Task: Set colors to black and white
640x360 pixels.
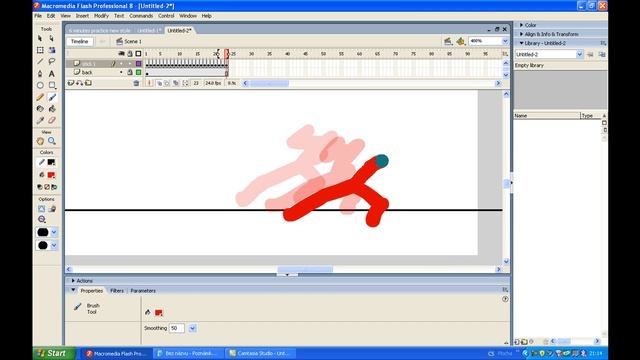Action: (x=40, y=187)
